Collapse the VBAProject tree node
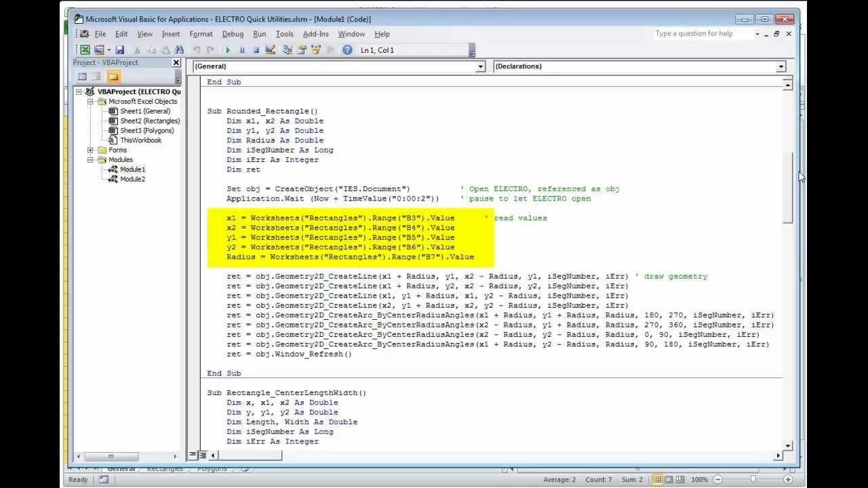 [79, 91]
